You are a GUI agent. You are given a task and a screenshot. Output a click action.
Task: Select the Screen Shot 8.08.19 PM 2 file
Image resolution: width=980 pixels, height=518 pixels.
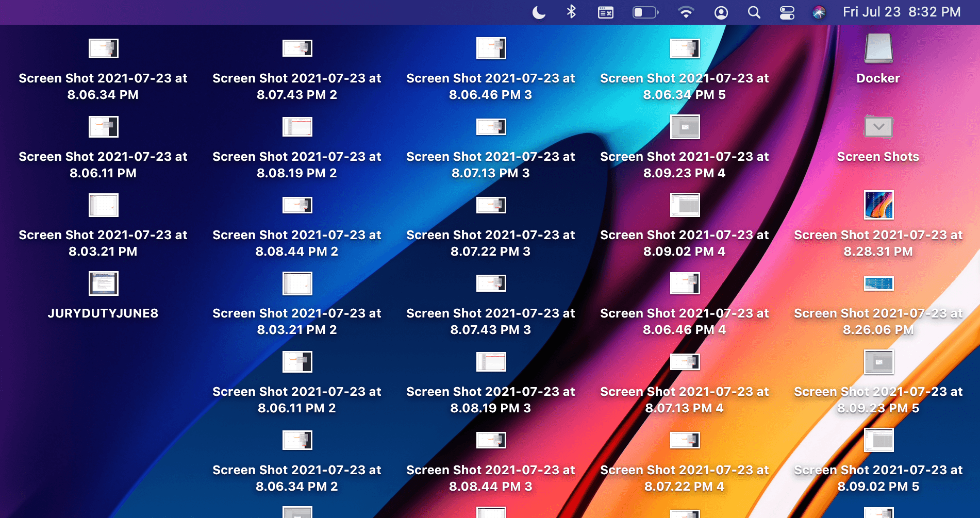click(x=297, y=127)
